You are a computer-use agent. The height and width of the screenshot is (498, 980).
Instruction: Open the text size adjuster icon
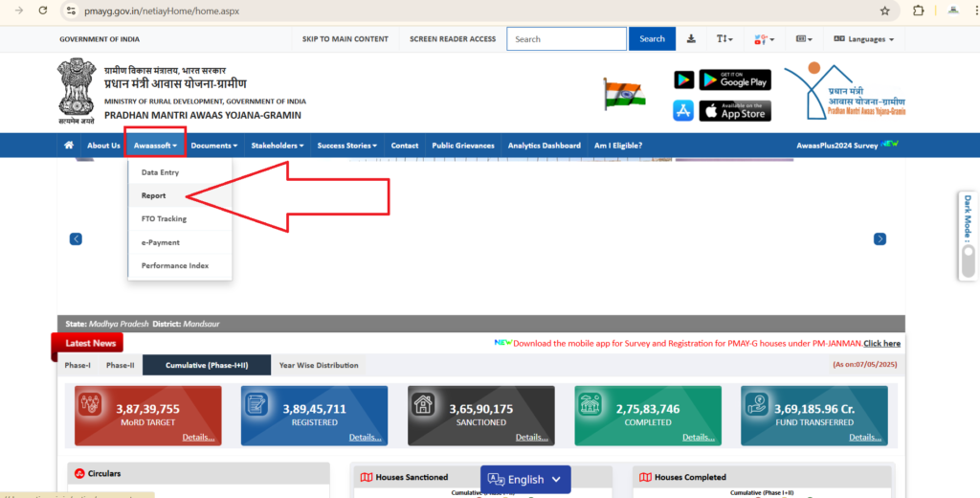724,39
